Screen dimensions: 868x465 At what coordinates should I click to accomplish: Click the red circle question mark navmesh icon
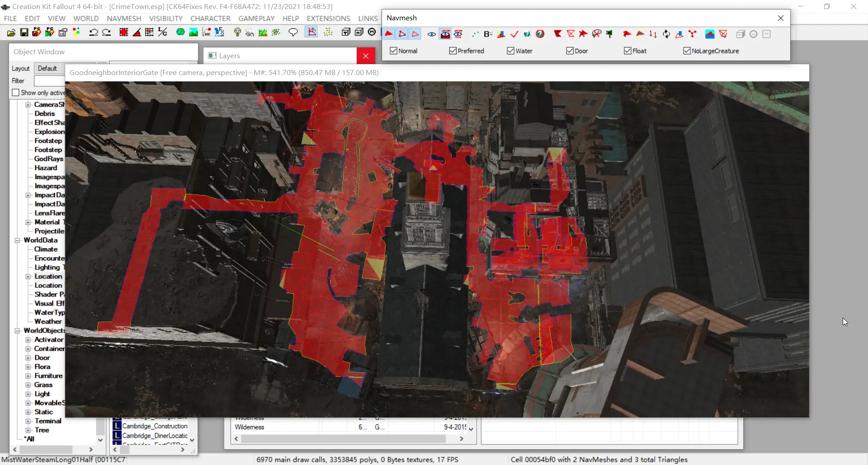pyautogui.click(x=540, y=34)
